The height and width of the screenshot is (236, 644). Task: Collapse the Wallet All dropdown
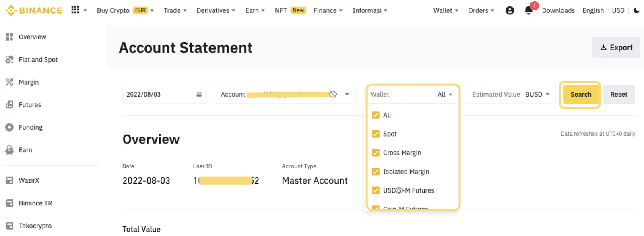pyautogui.click(x=450, y=94)
